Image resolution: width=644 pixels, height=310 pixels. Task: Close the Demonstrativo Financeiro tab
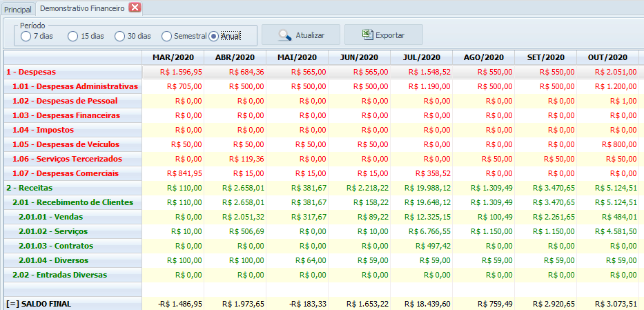tap(135, 8)
